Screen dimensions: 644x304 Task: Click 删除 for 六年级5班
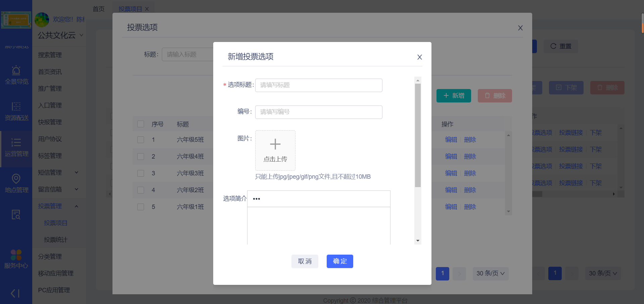[x=470, y=140]
